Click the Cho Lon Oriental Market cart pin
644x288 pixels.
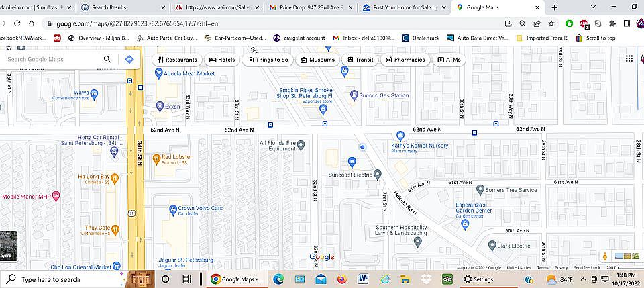(x=117, y=266)
